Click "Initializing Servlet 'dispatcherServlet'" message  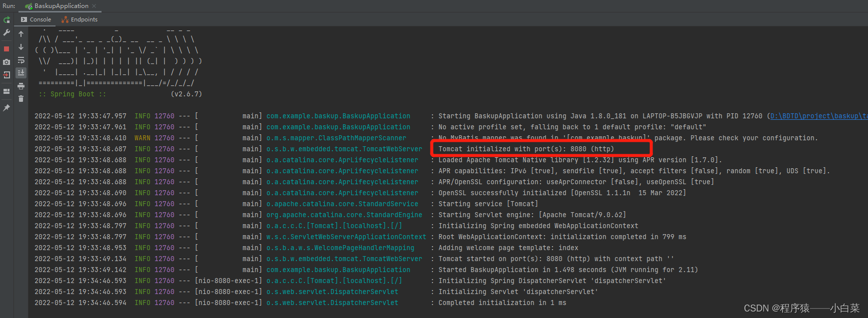click(x=518, y=292)
